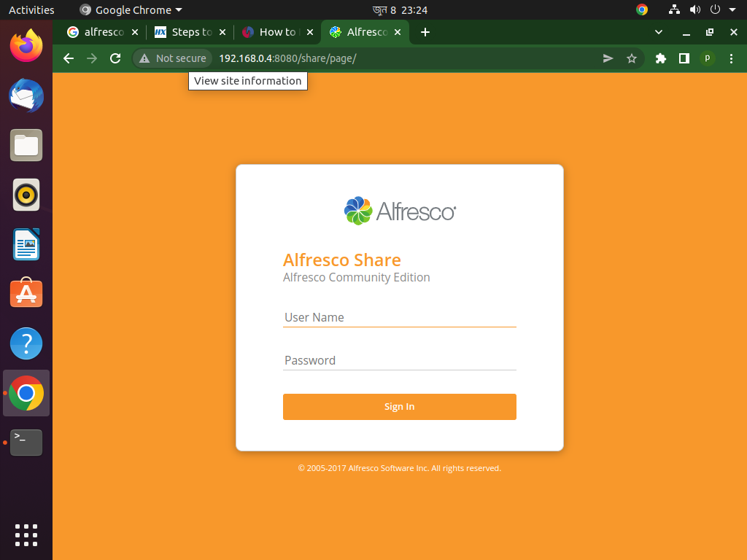Viewport: 747px width, 560px height.
Task: Open the Help icon in the dock
Action: click(x=26, y=343)
